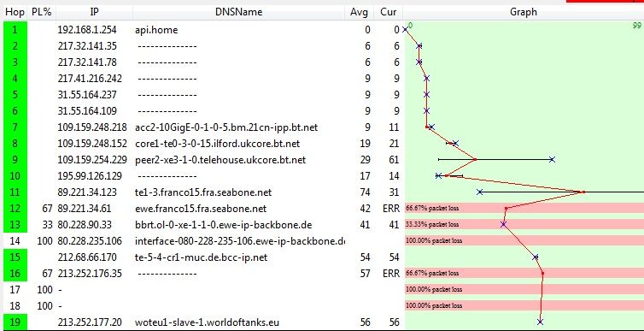
Task: Click the 66.67% packet loss bar for hop 12
Action: (524, 209)
